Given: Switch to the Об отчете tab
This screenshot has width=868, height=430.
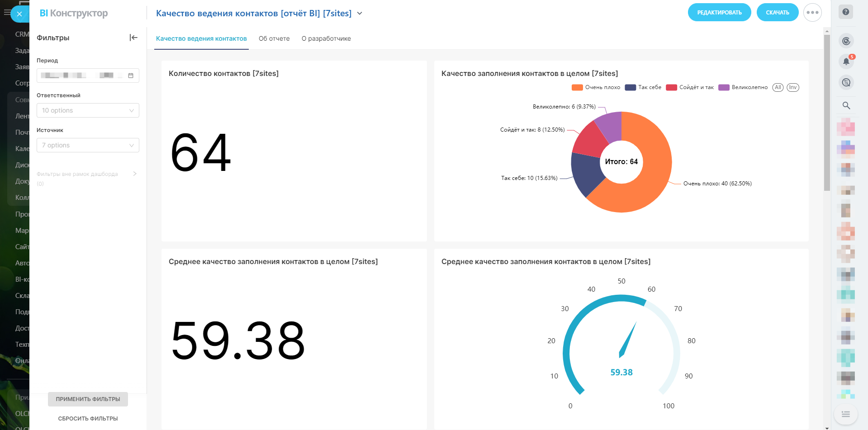Looking at the screenshot, I should 274,39.
